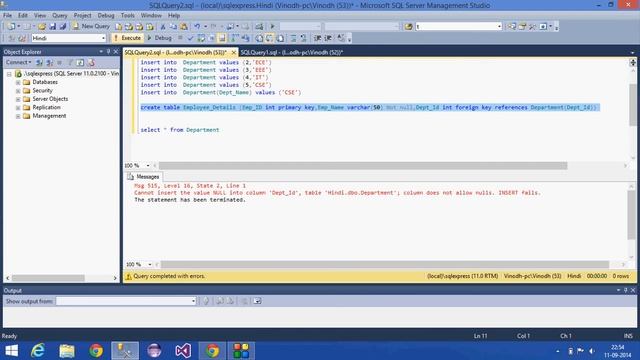This screenshot has height=360, width=640.
Task: Click the Results to Grid icon
Action: pyautogui.click(x=269, y=38)
